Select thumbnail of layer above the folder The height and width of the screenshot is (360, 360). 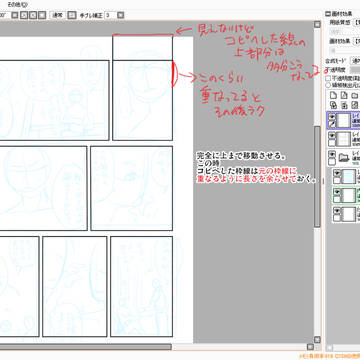tap(344, 139)
